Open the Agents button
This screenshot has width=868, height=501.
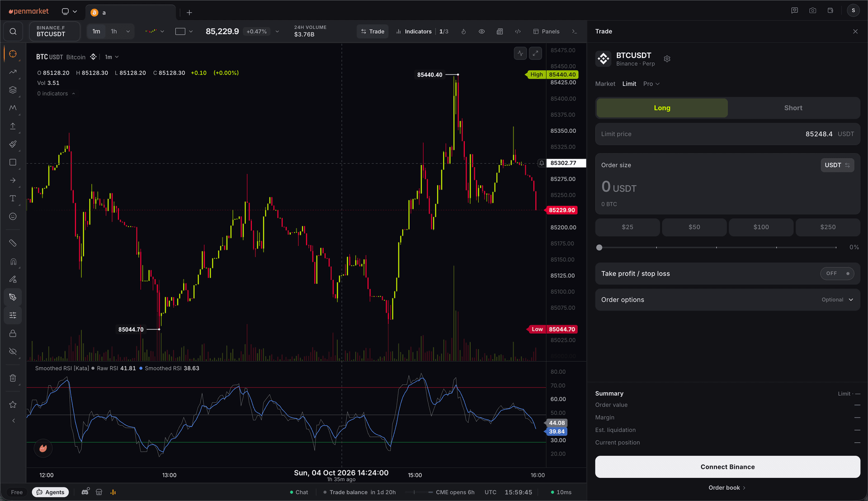(x=50, y=492)
